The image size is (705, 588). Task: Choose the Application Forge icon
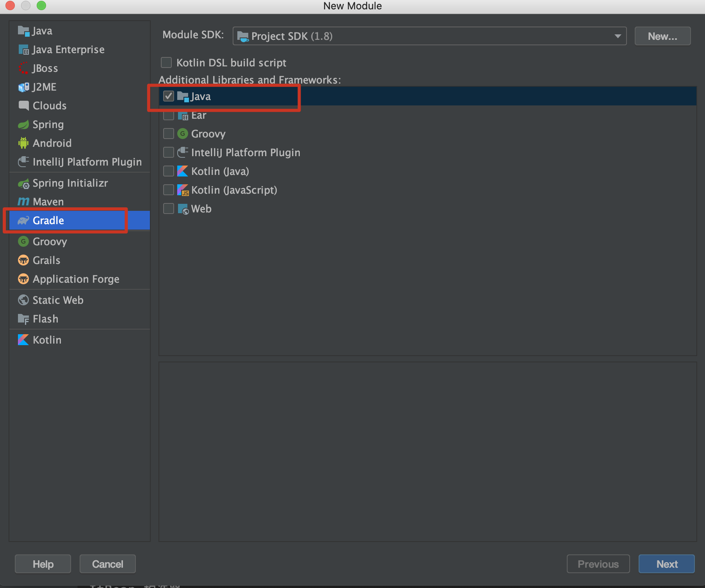pyautogui.click(x=23, y=279)
